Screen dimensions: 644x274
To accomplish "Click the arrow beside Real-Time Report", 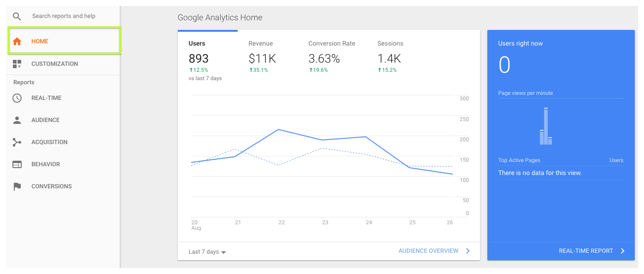I will click(x=623, y=251).
